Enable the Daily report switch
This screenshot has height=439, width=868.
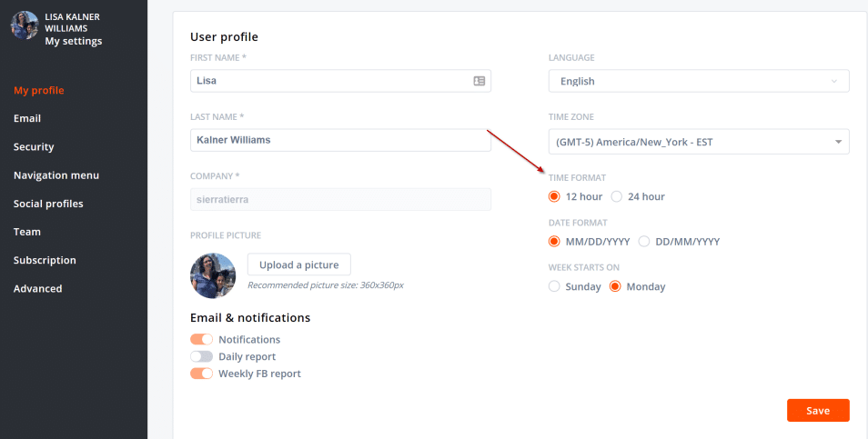pyautogui.click(x=201, y=356)
